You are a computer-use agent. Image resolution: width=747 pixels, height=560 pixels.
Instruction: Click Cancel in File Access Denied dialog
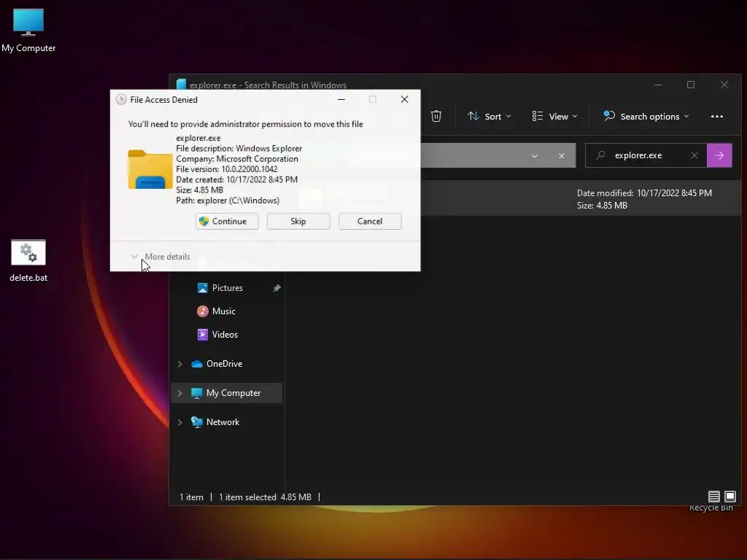click(x=370, y=221)
